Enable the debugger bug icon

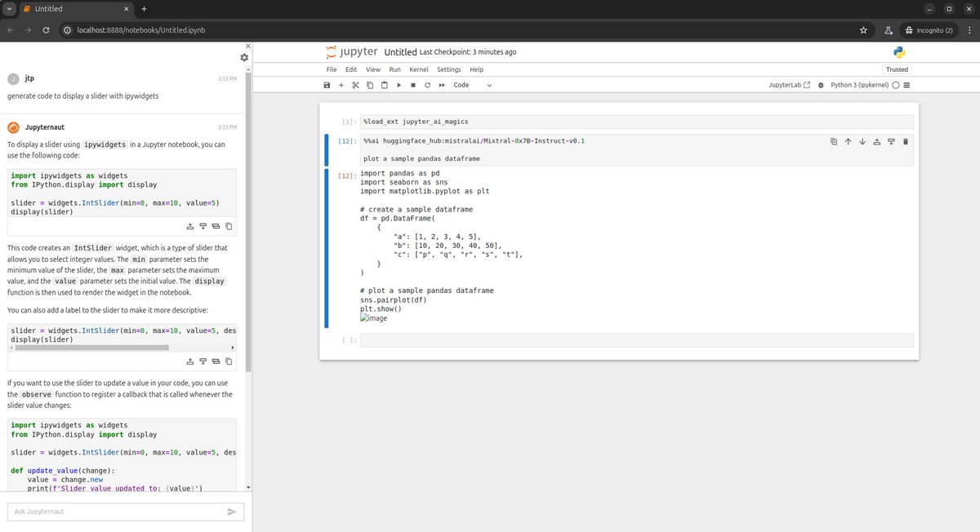pyautogui.click(x=821, y=85)
